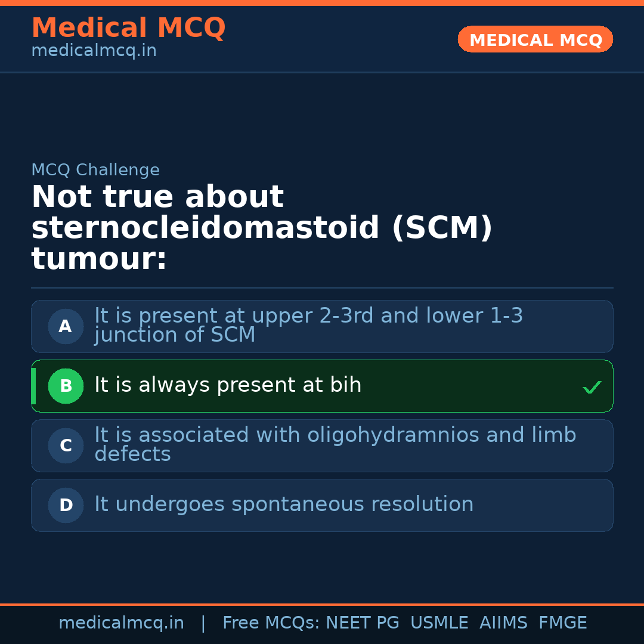
Task: Click the letter C circle badge
Action: point(66,446)
